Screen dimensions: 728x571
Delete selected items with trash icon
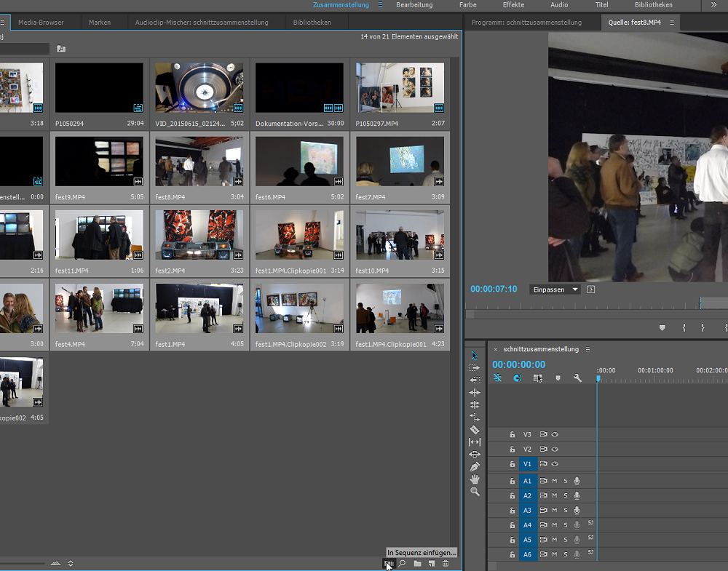(x=446, y=564)
